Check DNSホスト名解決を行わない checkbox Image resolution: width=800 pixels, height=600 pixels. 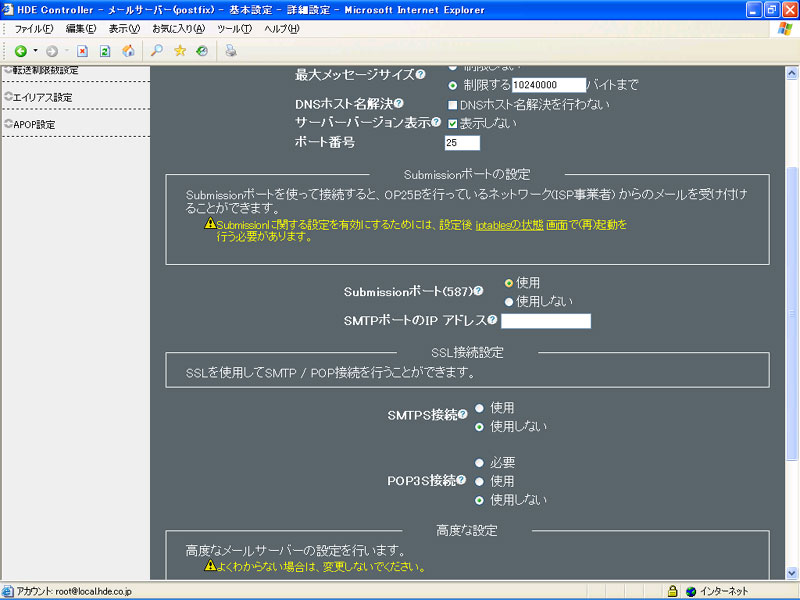(x=453, y=105)
